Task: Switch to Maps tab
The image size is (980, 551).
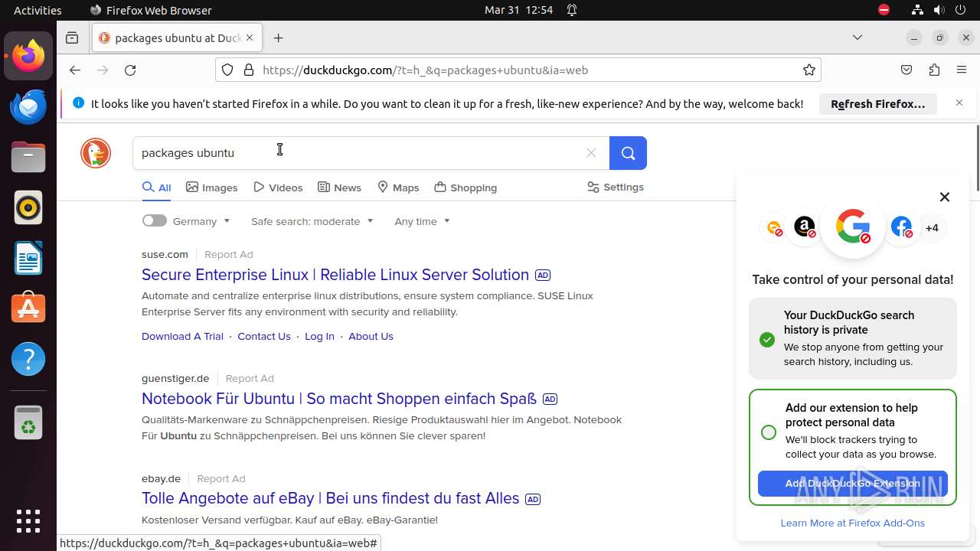Action: pyautogui.click(x=398, y=187)
